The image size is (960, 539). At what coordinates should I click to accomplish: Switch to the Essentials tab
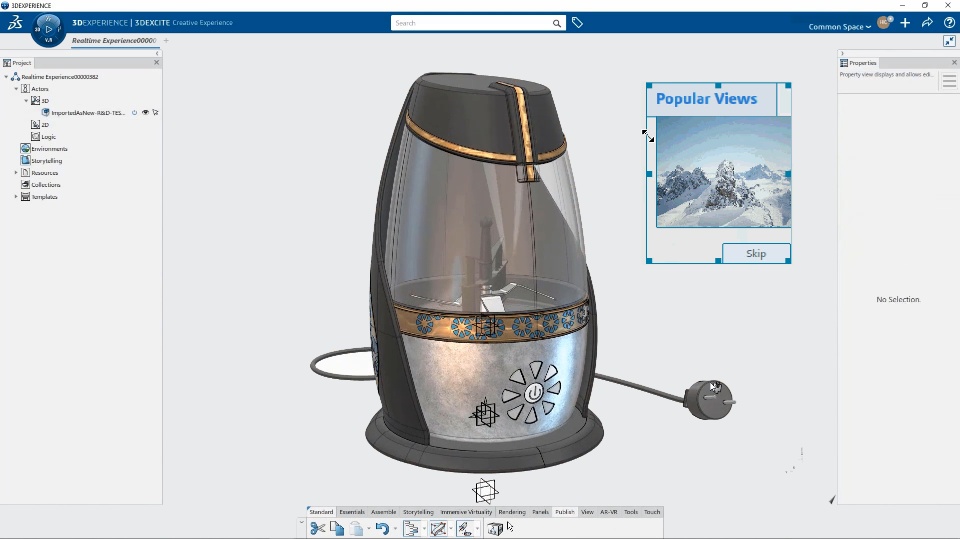click(x=352, y=512)
